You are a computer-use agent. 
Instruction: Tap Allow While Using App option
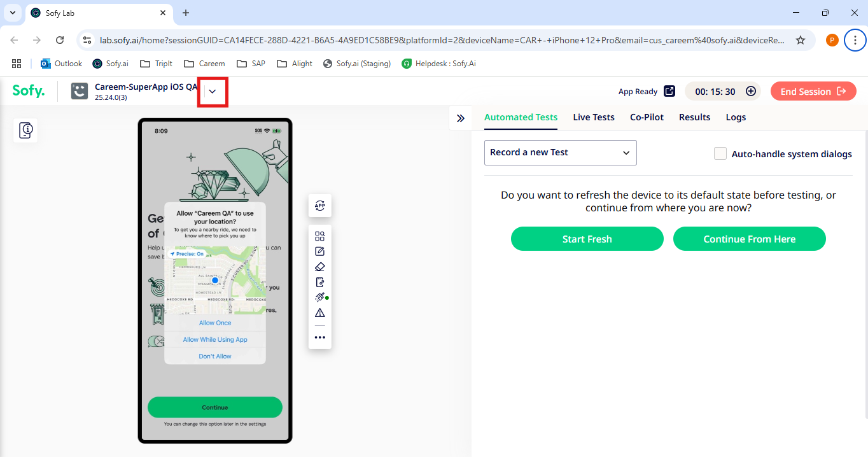(x=215, y=339)
